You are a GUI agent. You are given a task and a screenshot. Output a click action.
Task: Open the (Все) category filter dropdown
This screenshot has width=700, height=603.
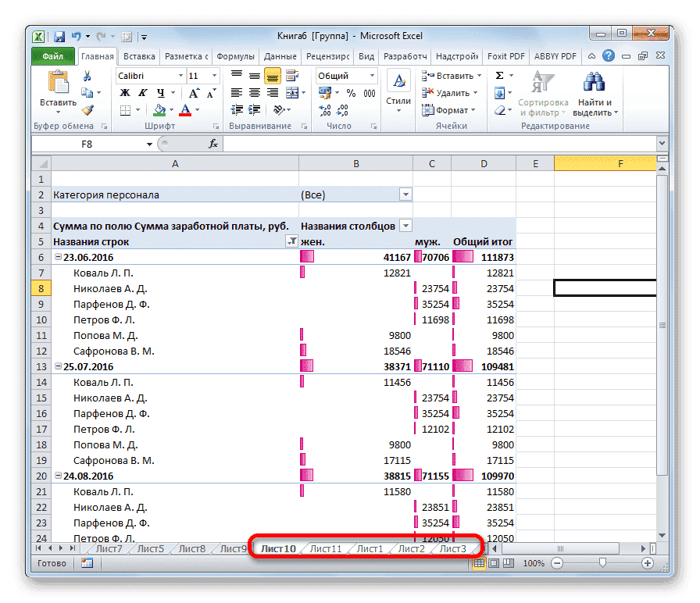405,194
